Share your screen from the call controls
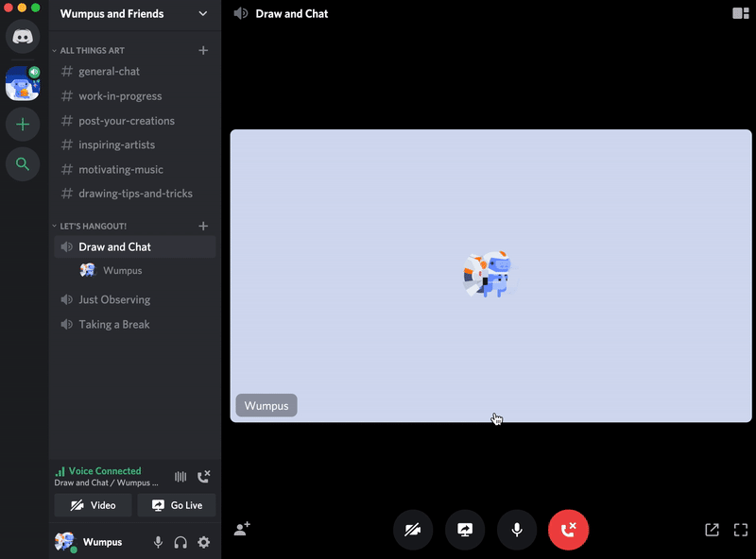This screenshot has width=756, height=559. [x=465, y=530]
